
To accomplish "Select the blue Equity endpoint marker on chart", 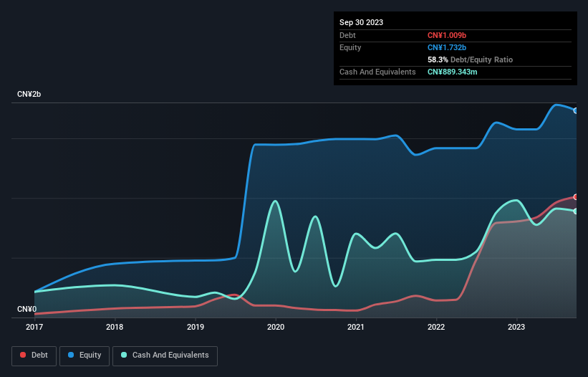I will click(575, 110).
